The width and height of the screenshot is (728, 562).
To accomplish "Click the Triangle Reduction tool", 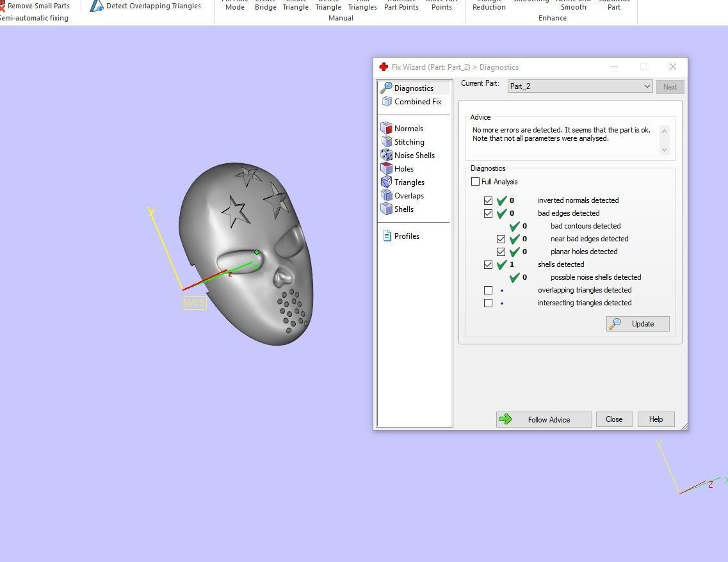I will [489, 4].
